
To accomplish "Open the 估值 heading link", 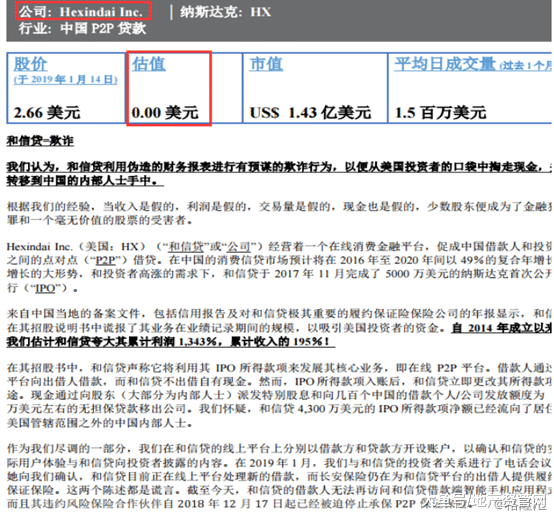I will point(149,64).
